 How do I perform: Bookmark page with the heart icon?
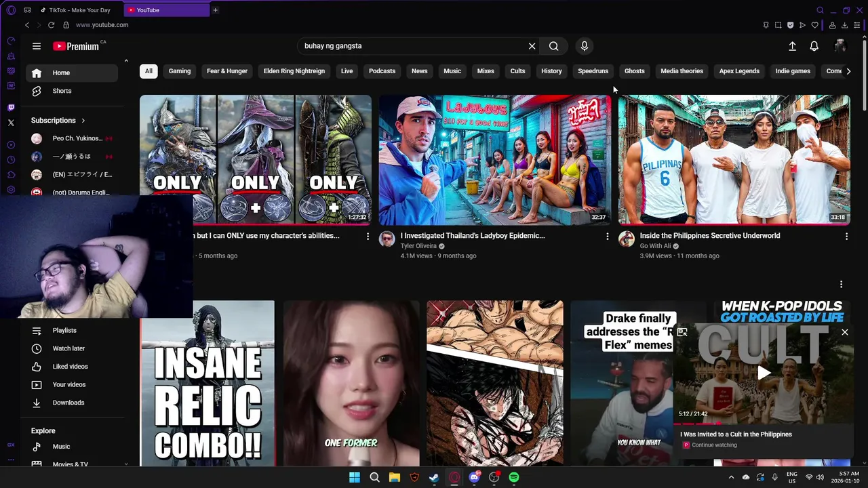coord(814,25)
